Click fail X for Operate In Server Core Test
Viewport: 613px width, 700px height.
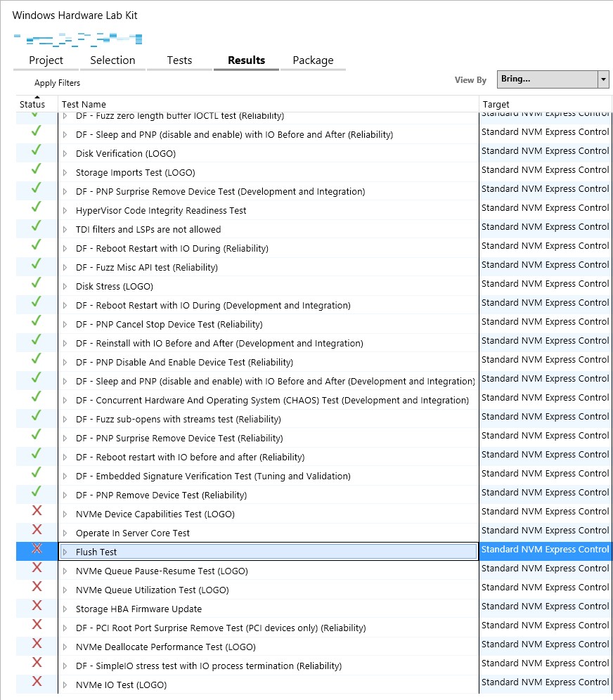37,529
